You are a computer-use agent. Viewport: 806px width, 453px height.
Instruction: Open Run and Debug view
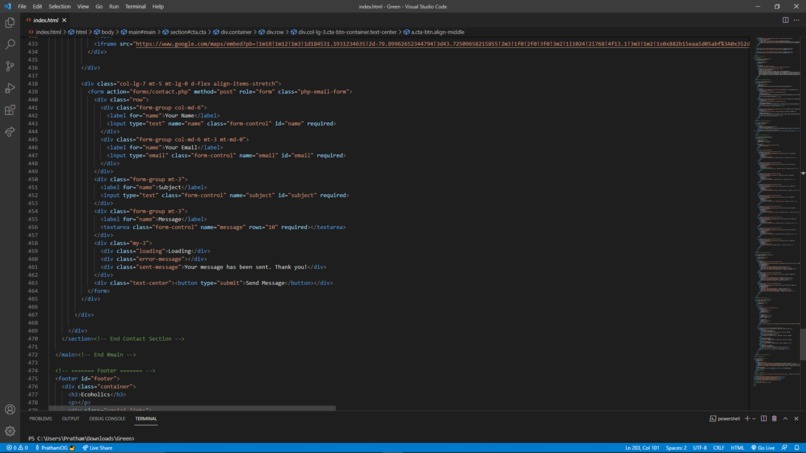(10, 88)
